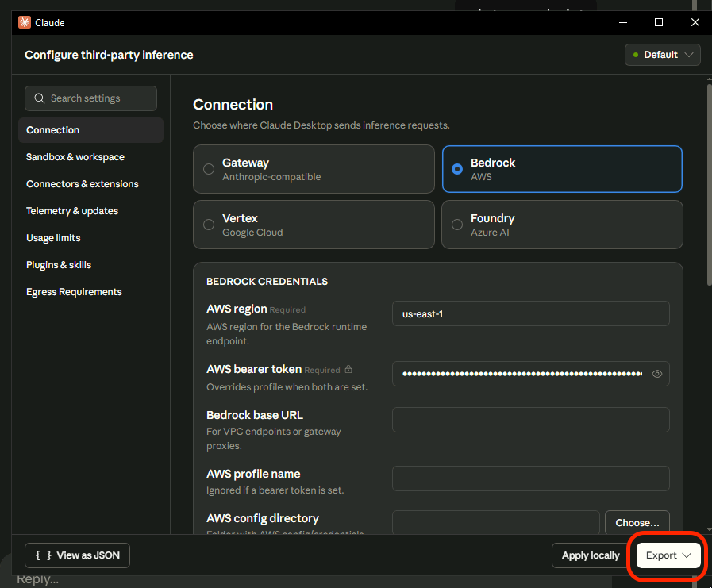Pick the Foundry Azure AI option
This screenshot has height=588, width=712.
click(x=562, y=225)
